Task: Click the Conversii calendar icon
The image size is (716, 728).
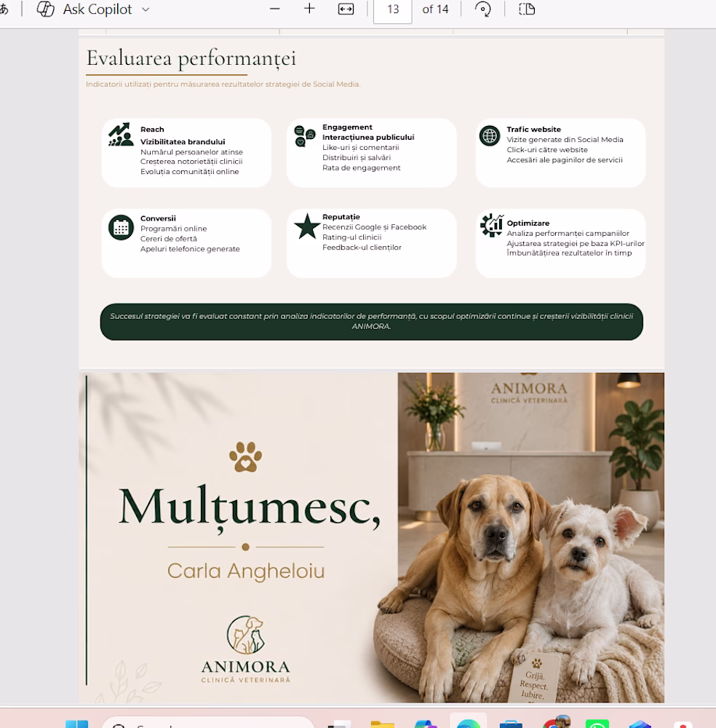Action: point(121,227)
